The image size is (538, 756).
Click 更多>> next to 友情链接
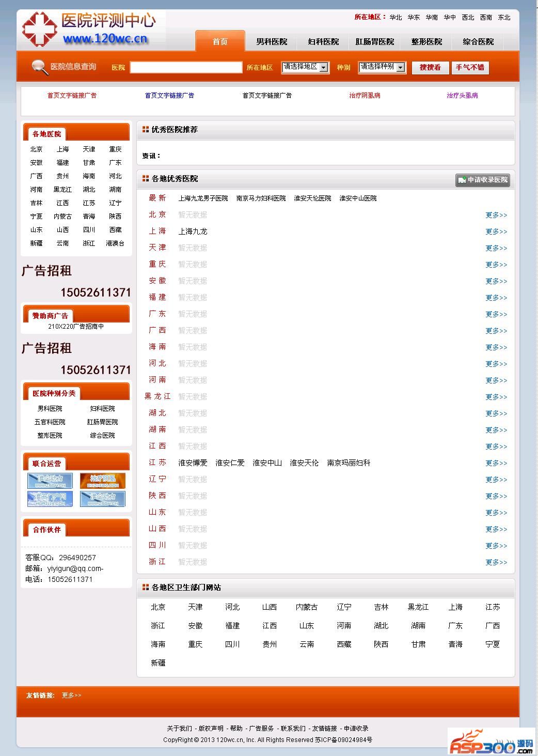point(72,695)
